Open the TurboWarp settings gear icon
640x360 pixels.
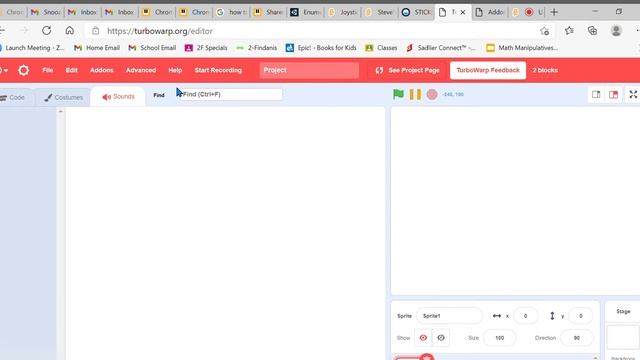24,70
